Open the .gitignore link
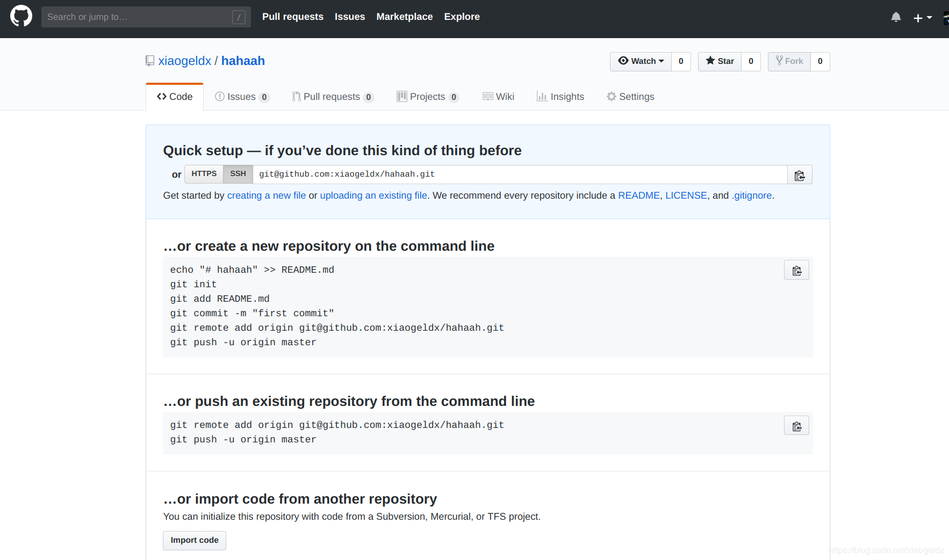949x560 pixels. point(752,195)
